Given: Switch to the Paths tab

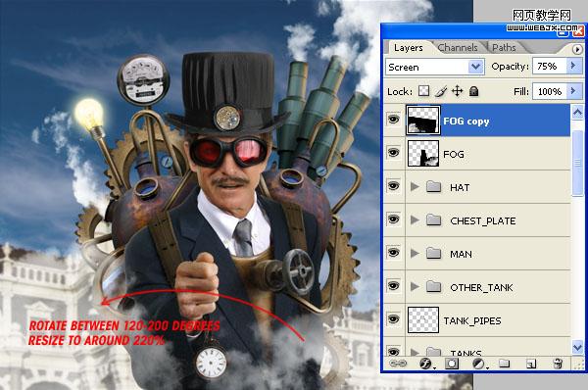Looking at the screenshot, I should click(x=504, y=48).
